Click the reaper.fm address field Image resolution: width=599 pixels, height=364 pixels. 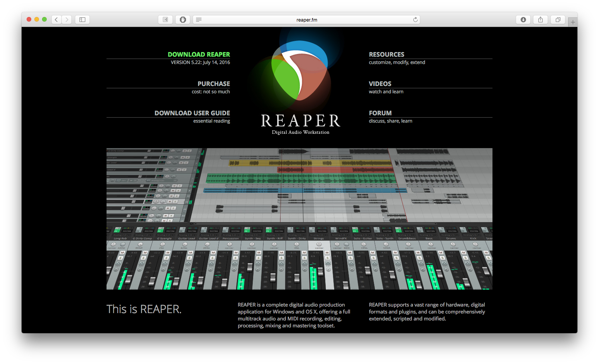point(306,20)
